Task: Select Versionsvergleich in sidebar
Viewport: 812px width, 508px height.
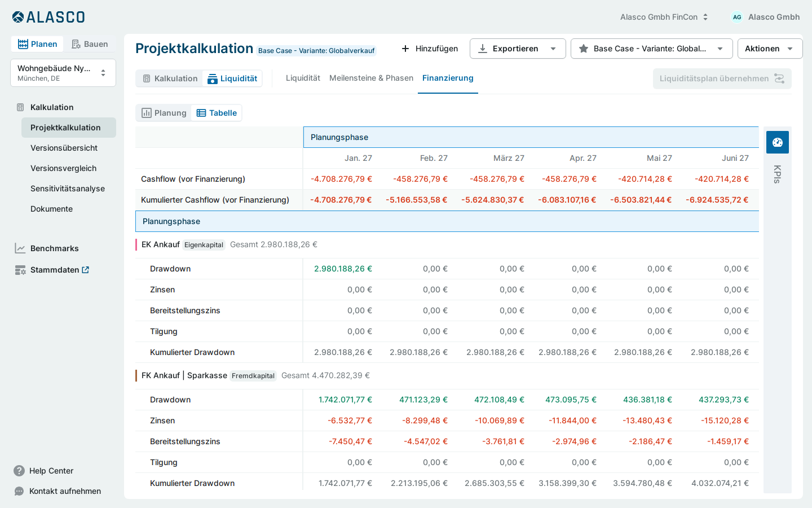Action: 63,168
